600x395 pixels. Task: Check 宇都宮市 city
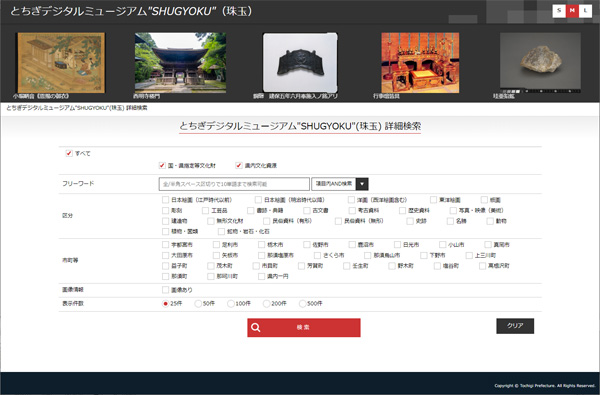click(165, 245)
